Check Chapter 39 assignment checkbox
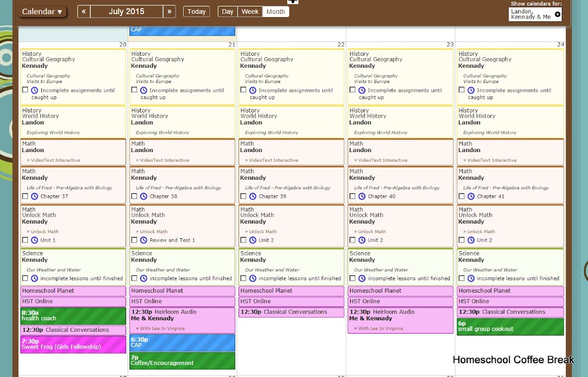Viewport: 588px width, 377px height. coord(243,196)
